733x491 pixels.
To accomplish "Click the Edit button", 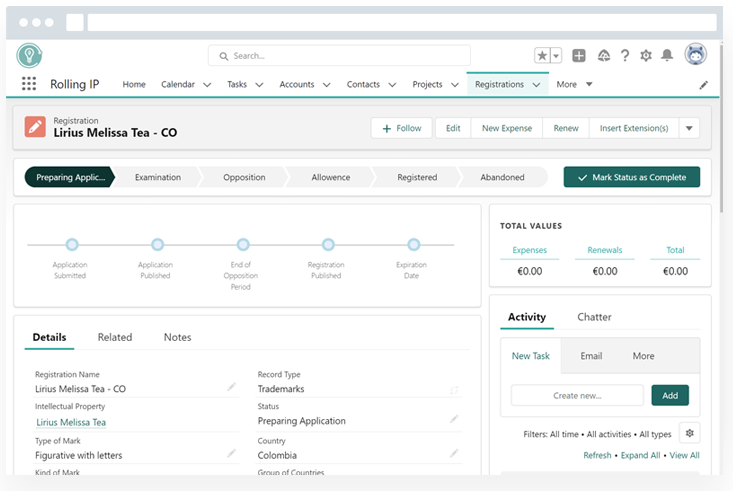I will pos(453,128).
